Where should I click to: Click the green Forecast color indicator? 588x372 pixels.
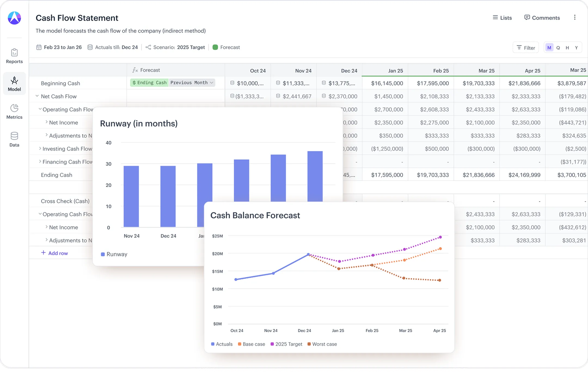(215, 47)
